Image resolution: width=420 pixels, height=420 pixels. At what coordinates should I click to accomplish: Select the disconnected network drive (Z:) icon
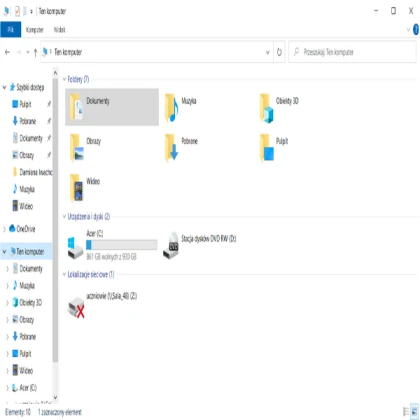coord(76,307)
